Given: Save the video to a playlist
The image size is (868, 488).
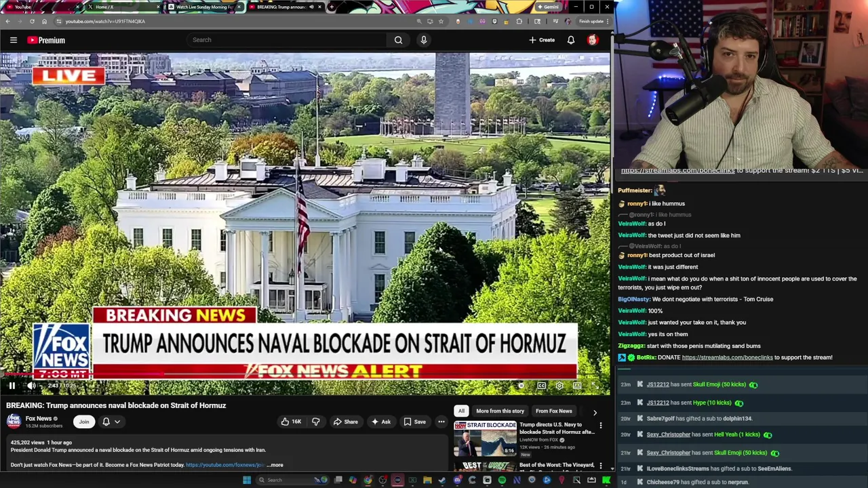Looking at the screenshot, I should point(414,422).
